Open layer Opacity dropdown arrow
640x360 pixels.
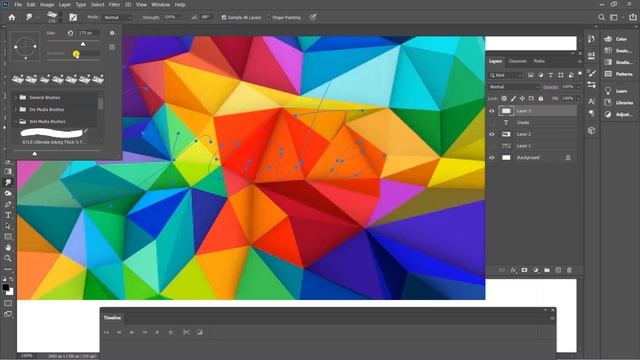point(578,87)
